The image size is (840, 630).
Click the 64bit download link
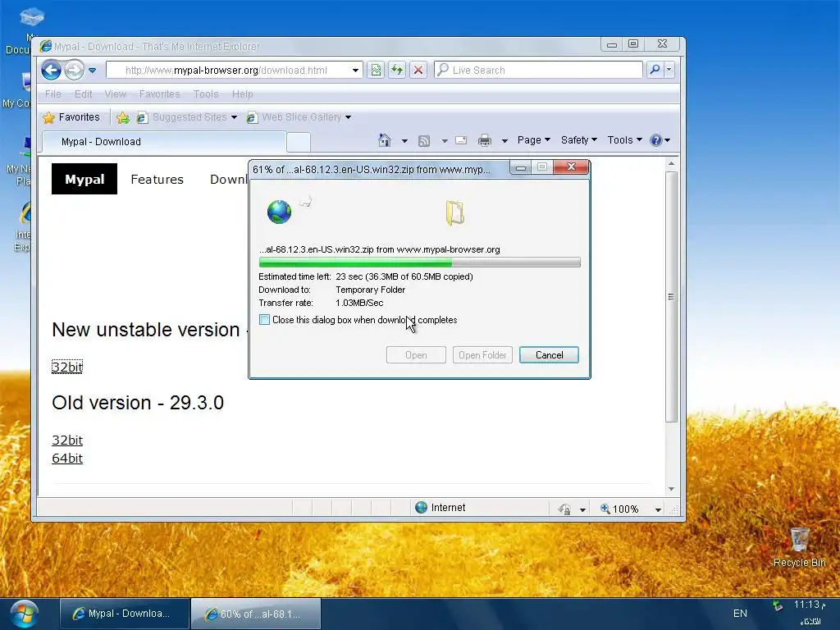coord(67,459)
